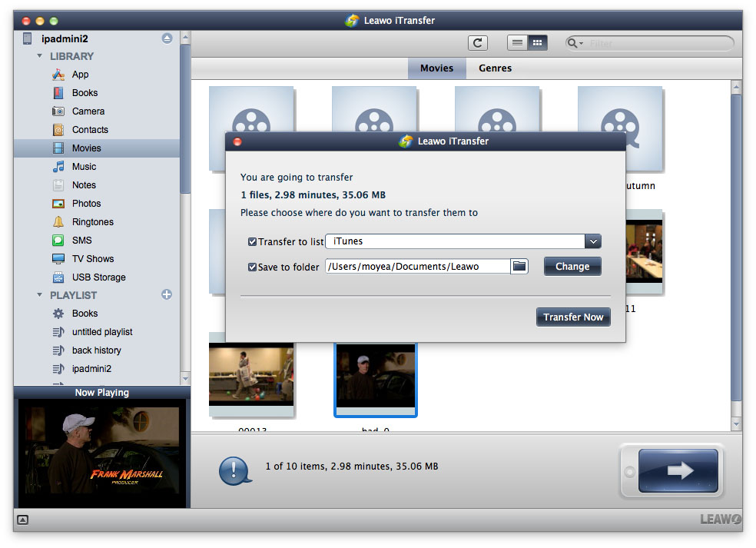Viewport: 756px width, 548px height.
Task: Collapse the PLAYLIST section
Action: pyautogui.click(x=39, y=294)
